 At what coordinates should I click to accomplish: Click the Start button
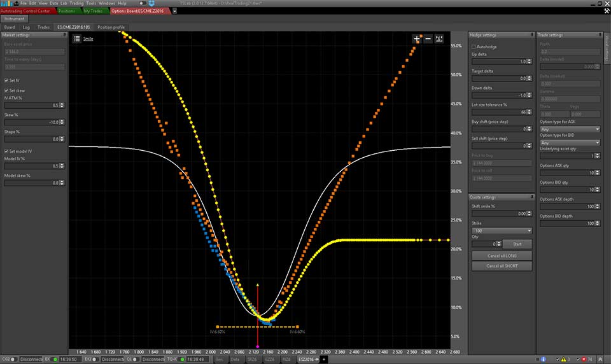point(517,244)
